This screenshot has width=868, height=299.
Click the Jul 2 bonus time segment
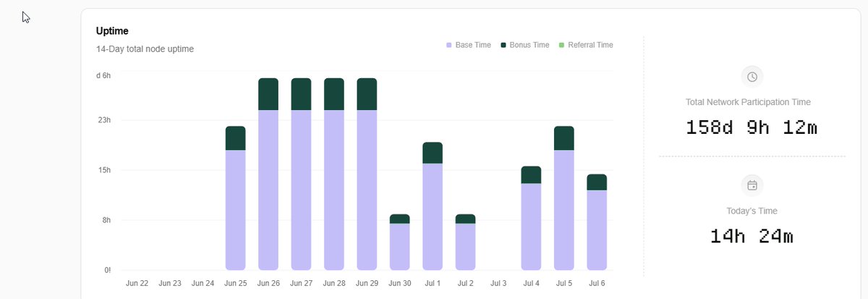pos(465,219)
